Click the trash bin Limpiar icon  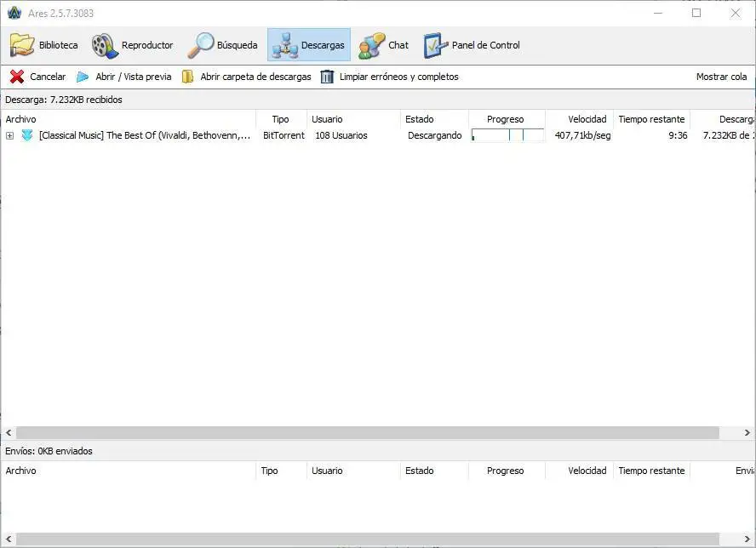pyautogui.click(x=327, y=77)
